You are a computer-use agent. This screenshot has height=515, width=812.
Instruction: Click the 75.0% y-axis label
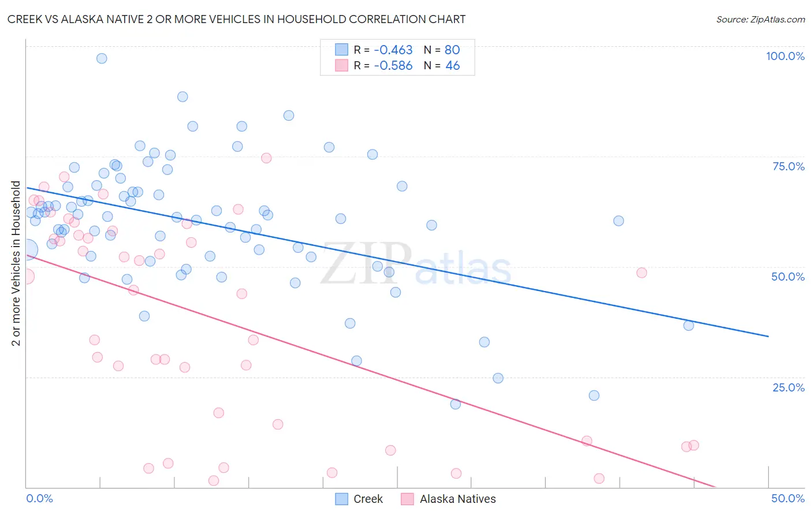click(x=788, y=166)
